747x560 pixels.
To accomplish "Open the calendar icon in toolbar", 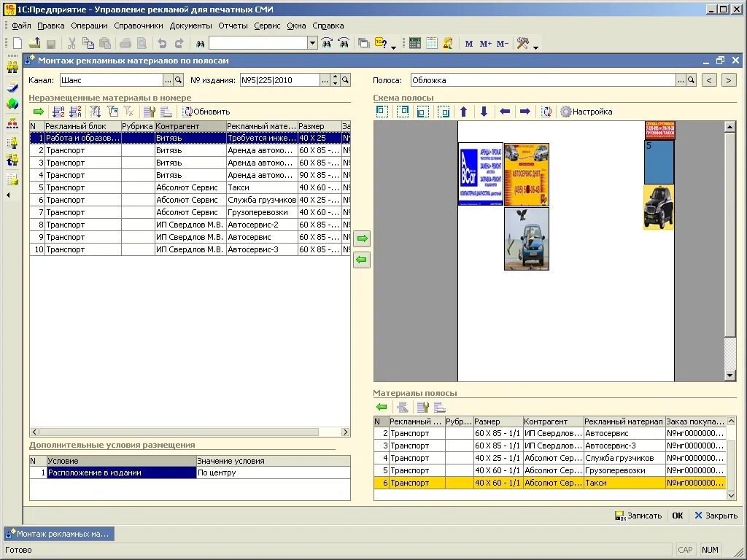I will pos(432,43).
